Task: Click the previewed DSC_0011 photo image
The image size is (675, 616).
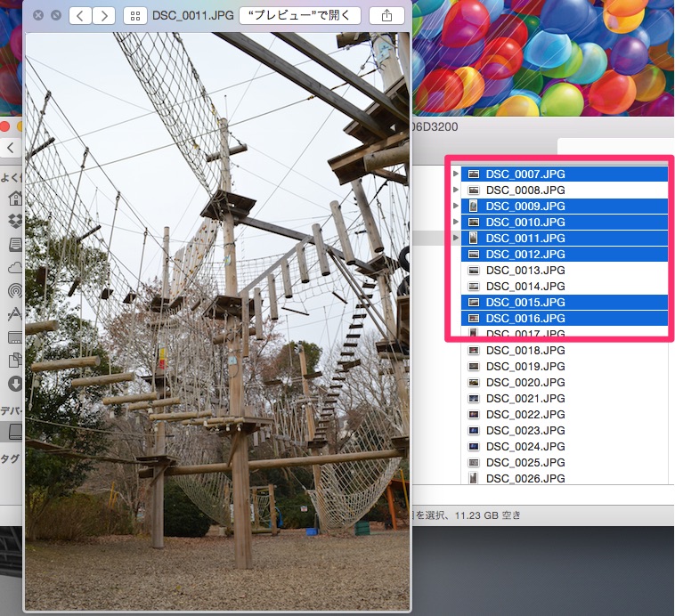Action: [x=217, y=320]
